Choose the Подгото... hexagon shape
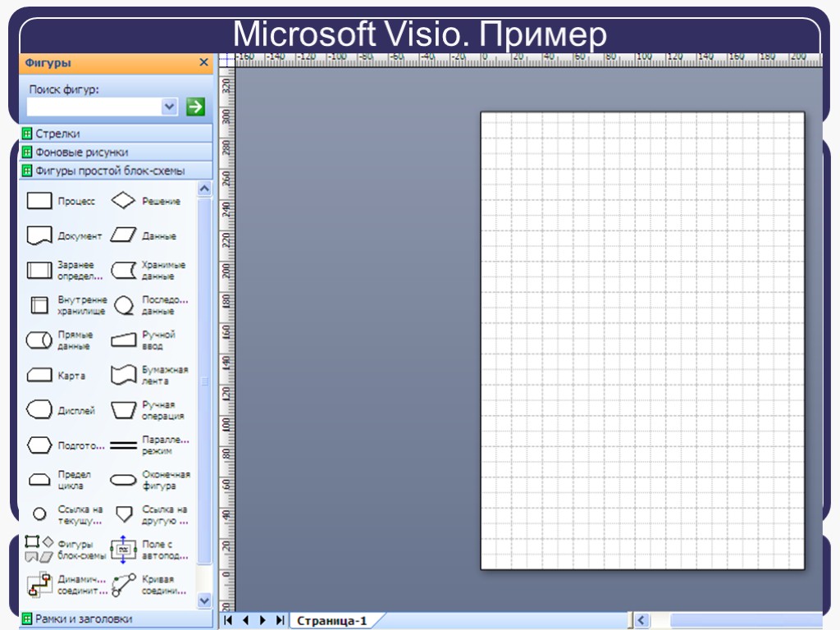Viewport: 840px width, 630px height. point(39,445)
